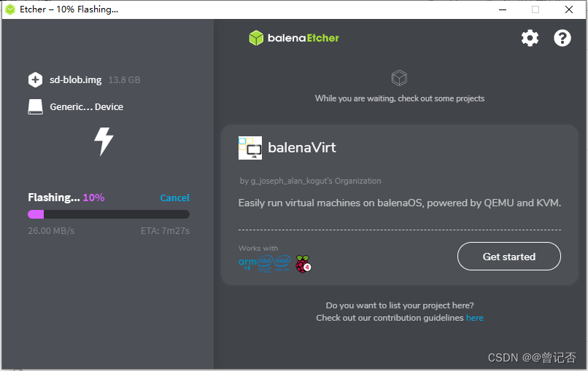Click 'Do you want to list your project here?'
This screenshot has height=371, width=588.
click(400, 305)
